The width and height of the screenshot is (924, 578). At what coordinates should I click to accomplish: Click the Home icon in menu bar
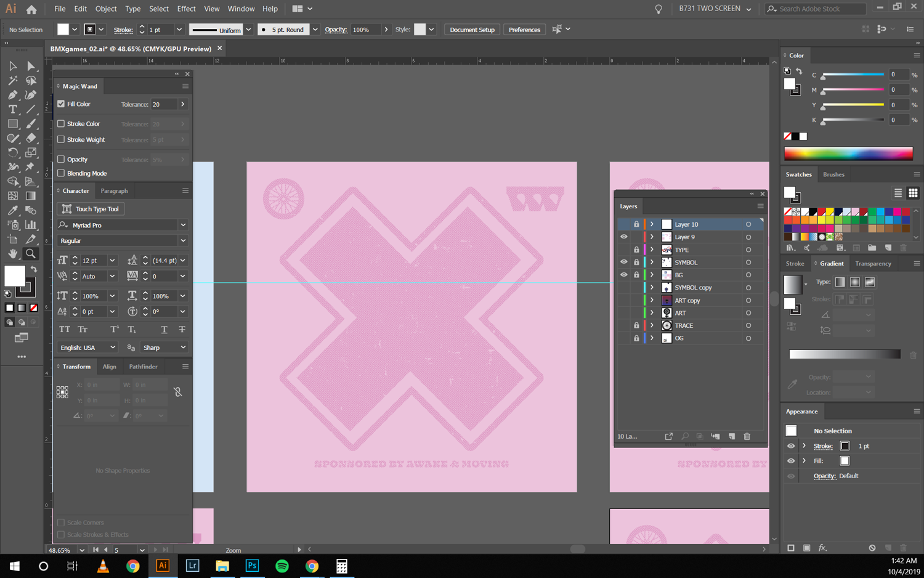(31, 9)
